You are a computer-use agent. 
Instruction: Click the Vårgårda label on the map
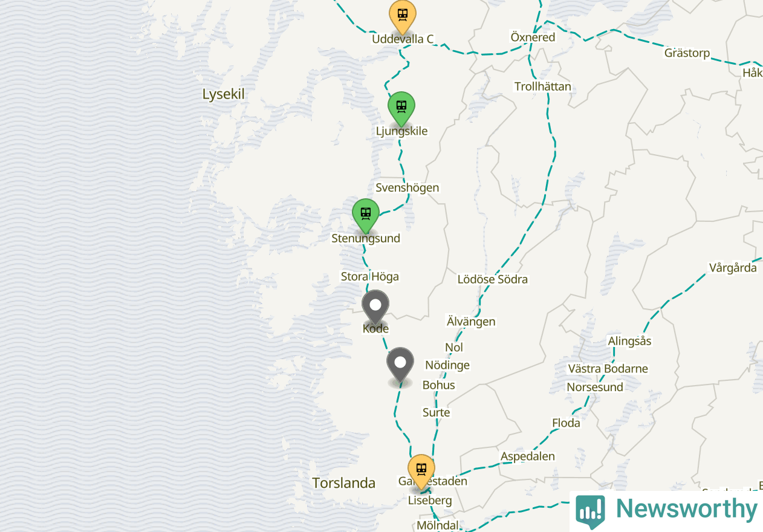733,268
